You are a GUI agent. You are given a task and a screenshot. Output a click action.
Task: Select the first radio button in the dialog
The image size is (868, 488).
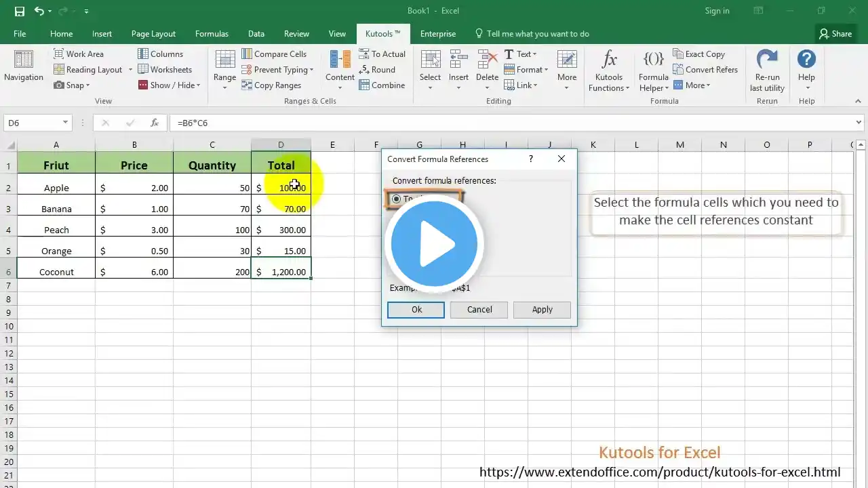click(x=397, y=199)
